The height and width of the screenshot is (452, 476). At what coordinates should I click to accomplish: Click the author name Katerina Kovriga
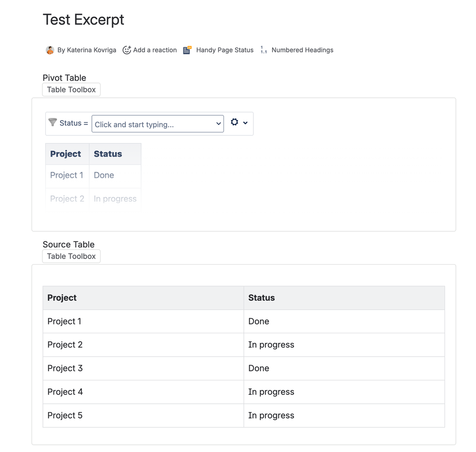coord(87,50)
